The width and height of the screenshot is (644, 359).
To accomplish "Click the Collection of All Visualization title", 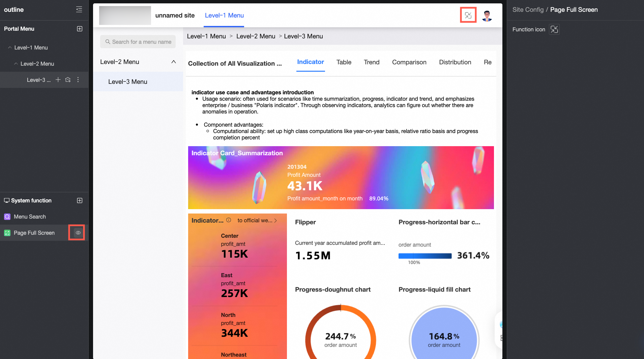I will [x=235, y=64].
